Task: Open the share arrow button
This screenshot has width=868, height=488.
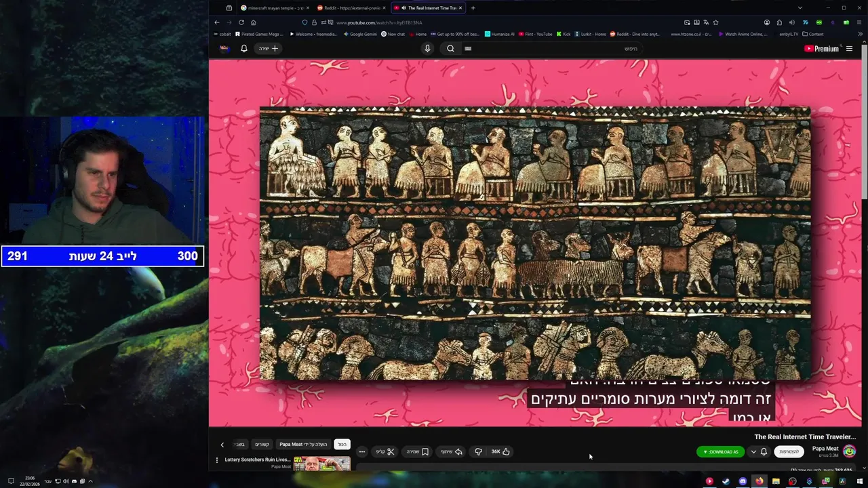Action: pyautogui.click(x=451, y=451)
